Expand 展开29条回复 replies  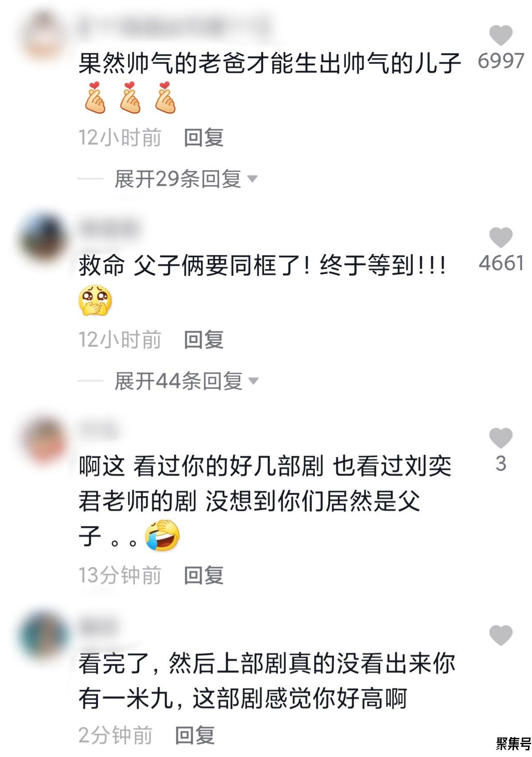point(177,179)
